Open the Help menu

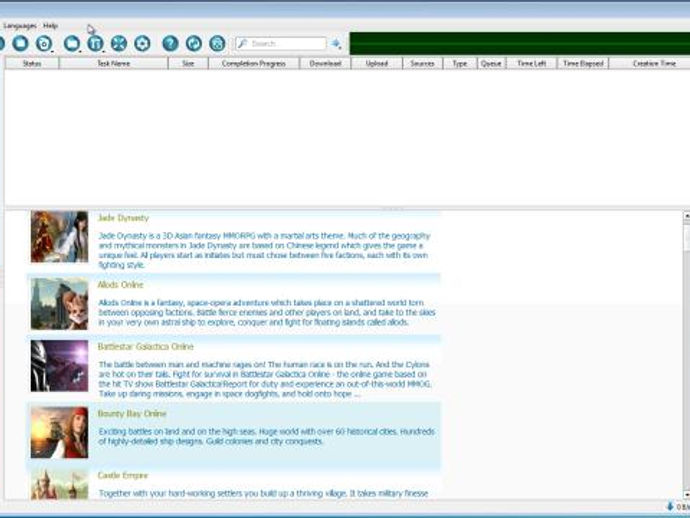50,26
